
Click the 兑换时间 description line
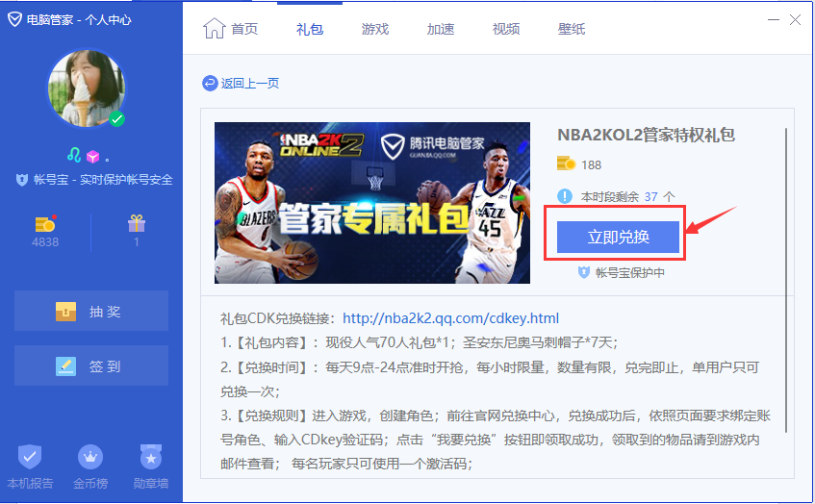pos(490,379)
